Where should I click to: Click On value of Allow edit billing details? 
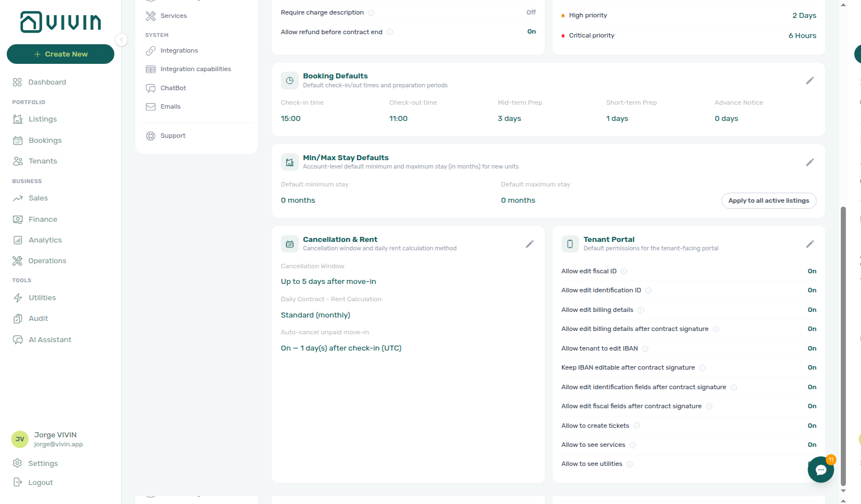click(x=812, y=310)
